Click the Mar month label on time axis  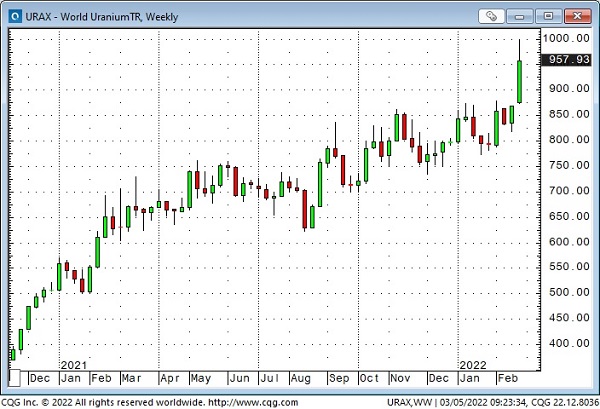[132, 378]
